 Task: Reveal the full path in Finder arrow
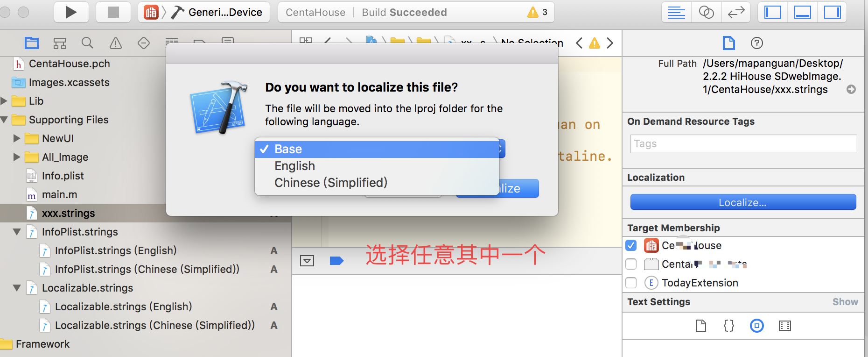(x=851, y=89)
